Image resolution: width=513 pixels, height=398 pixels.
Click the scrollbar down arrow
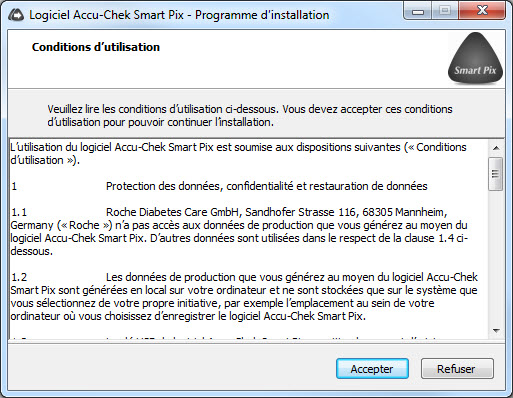pyautogui.click(x=496, y=331)
